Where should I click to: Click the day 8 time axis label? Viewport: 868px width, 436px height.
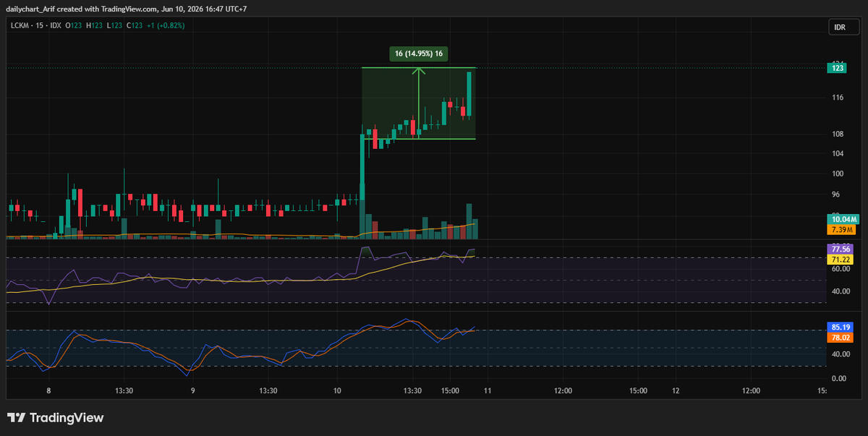click(x=48, y=390)
